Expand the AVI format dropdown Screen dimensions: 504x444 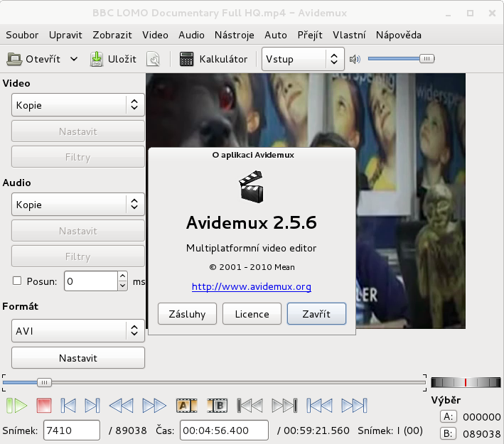point(78,330)
